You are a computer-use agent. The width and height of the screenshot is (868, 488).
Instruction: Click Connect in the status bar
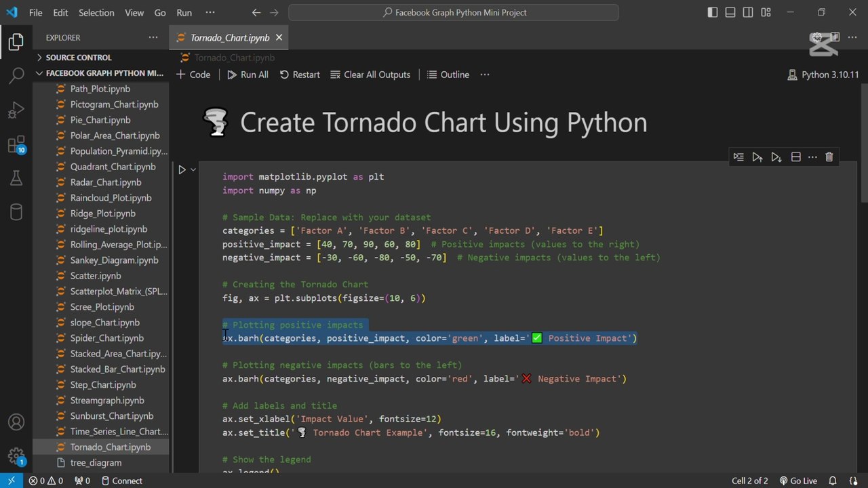tap(121, 481)
